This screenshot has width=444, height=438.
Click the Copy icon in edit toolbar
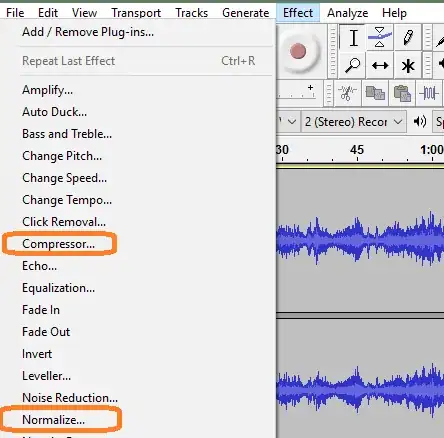point(375,93)
